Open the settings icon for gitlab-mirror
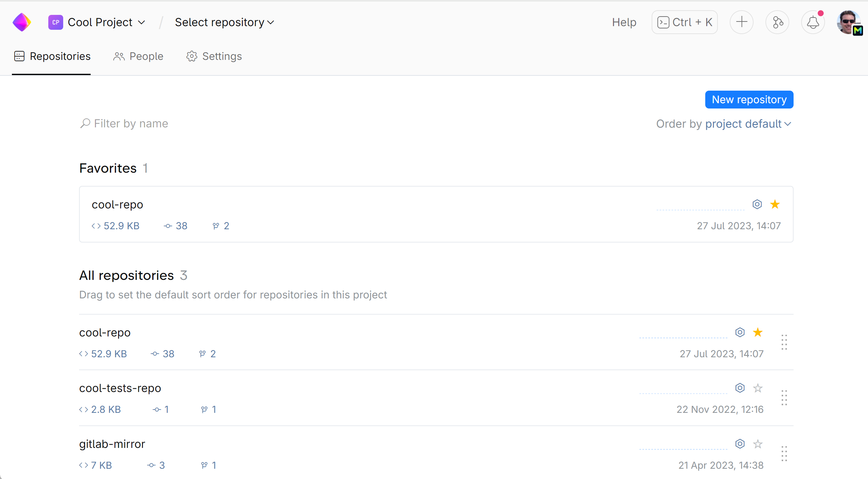The width and height of the screenshot is (868, 479). coord(740,444)
